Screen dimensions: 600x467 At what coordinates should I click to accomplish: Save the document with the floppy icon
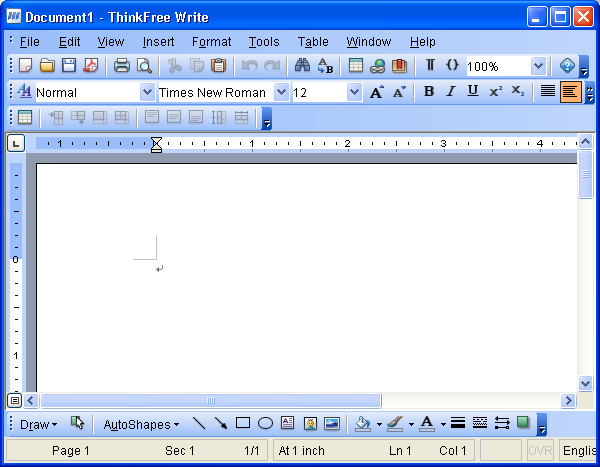pos(69,65)
